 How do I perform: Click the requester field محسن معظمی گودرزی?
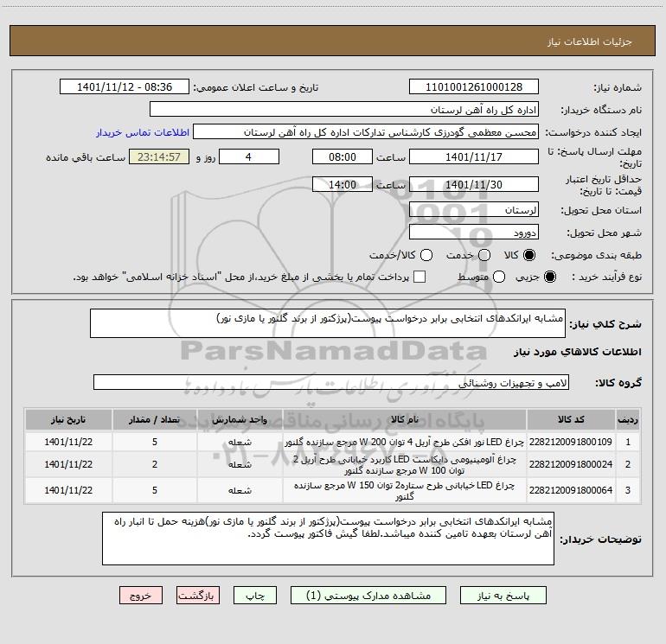point(366,132)
